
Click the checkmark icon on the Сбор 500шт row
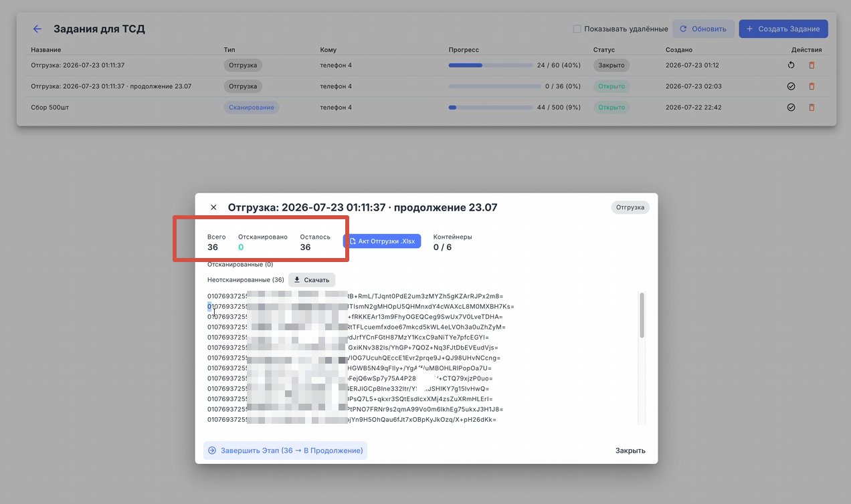click(791, 107)
